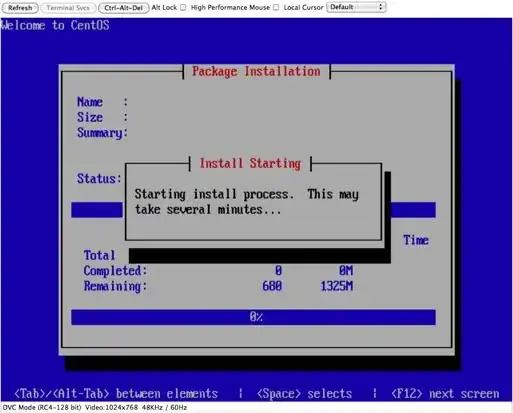Click the Install Starting dialog title
The height and width of the screenshot is (413, 513).
coord(250,163)
